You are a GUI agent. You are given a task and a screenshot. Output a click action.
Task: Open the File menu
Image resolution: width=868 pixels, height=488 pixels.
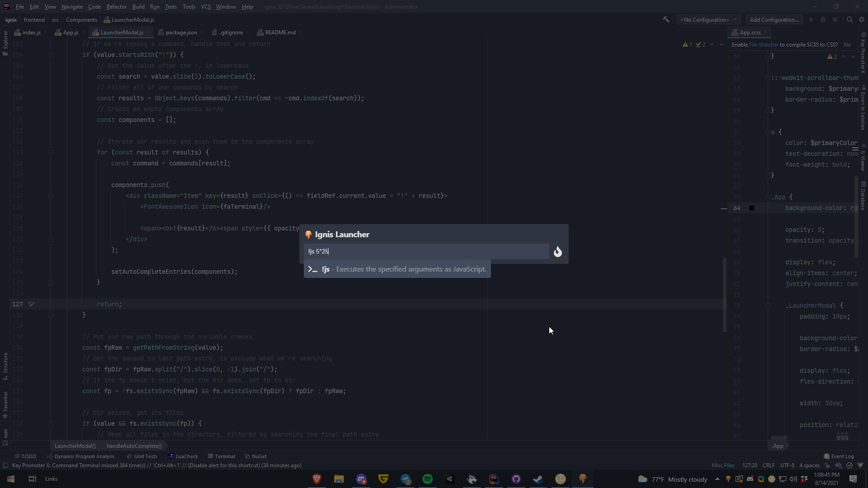click(x=20, y=7)
